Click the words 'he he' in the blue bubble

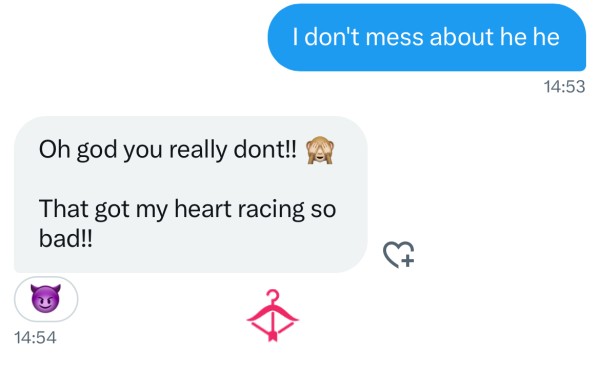click(x=530, y=37)
